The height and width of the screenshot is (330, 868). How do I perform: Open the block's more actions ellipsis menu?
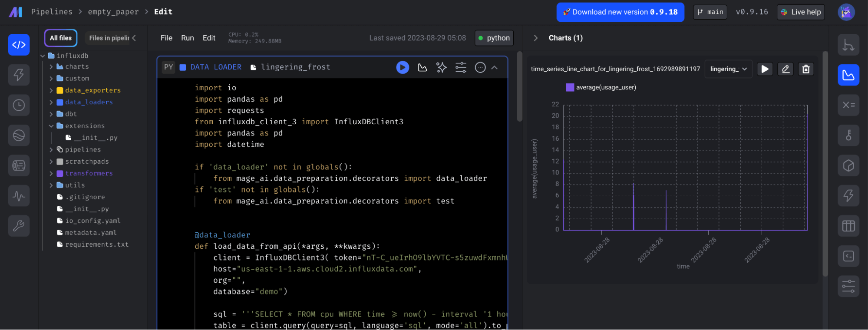480,67
